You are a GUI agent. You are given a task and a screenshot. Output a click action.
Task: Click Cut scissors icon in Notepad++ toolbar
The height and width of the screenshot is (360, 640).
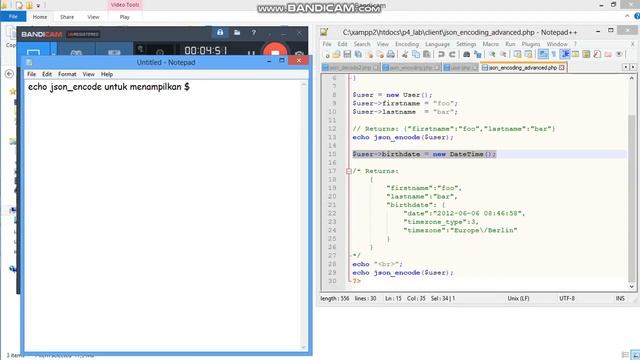tap(405, 54)
